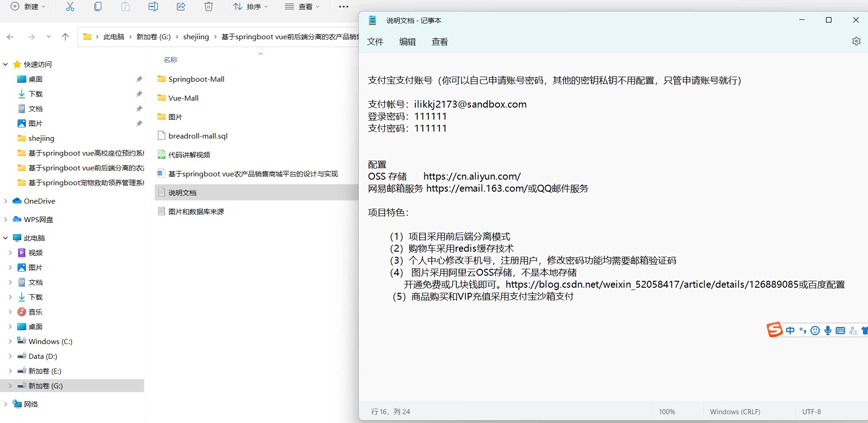The image size is (868, 423).
Task: Open Notepad settings gear icon
Action: [x=856, y=41]
